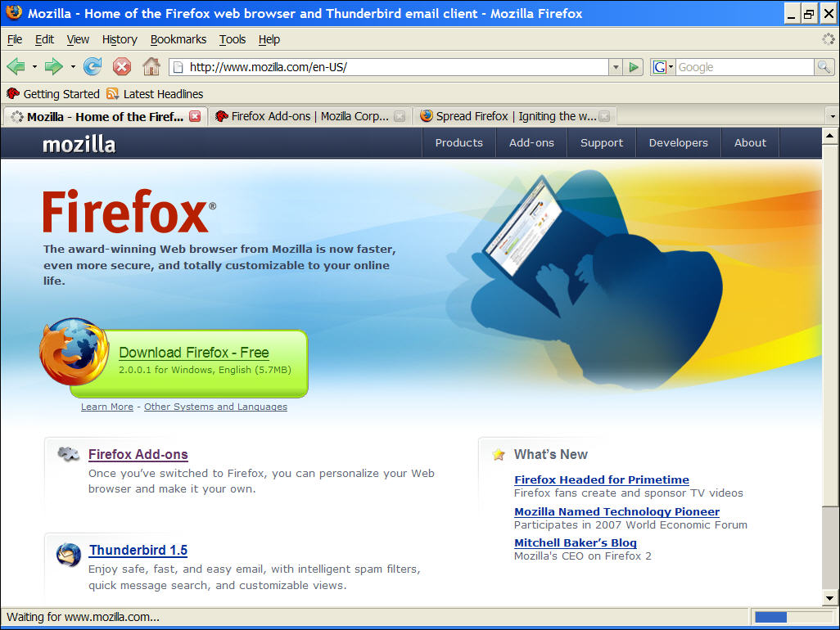Click the puzzle piece Add-ons icon
Screen dimensions: 840x630
pos(68,454)
